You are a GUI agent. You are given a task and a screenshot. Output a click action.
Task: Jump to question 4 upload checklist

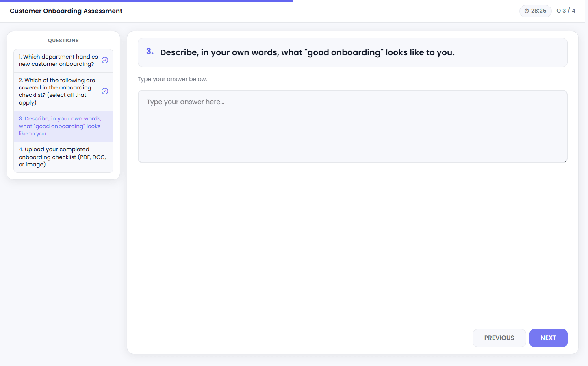[x=63, y=157]
